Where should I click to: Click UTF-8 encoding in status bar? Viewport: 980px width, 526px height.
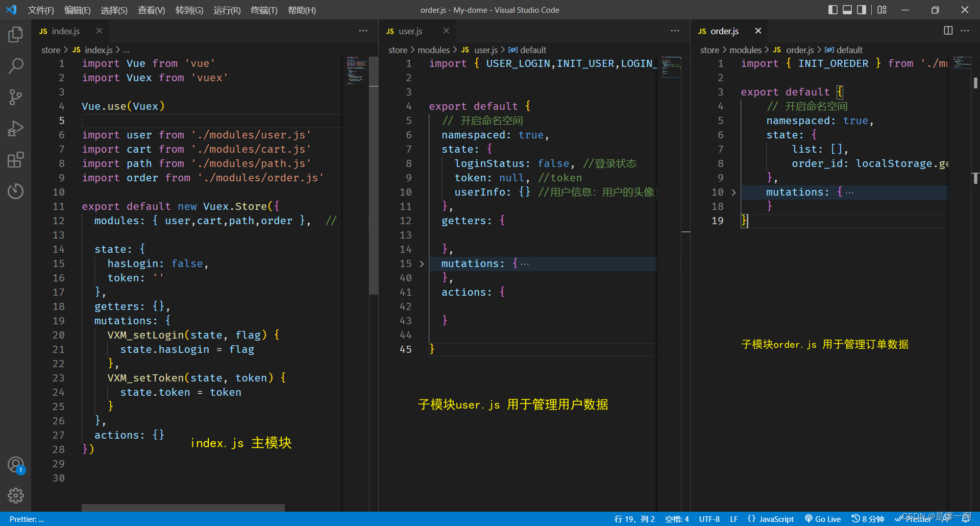click(709, 519)
